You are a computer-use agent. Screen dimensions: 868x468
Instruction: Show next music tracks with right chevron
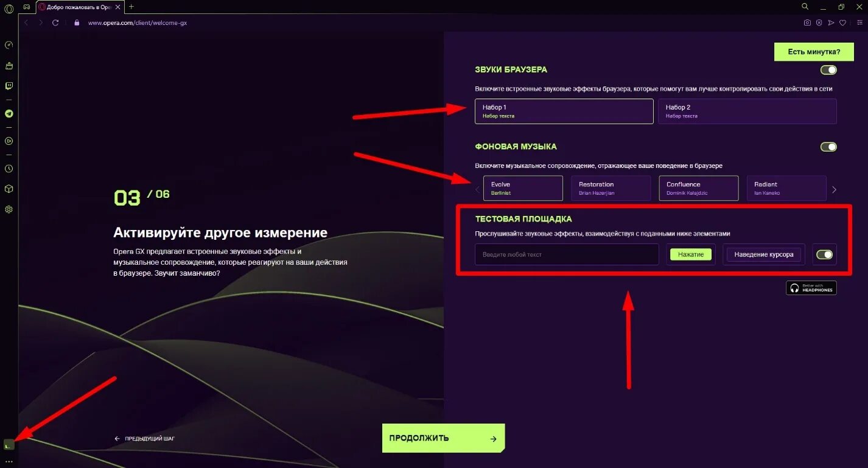(834, 189)
